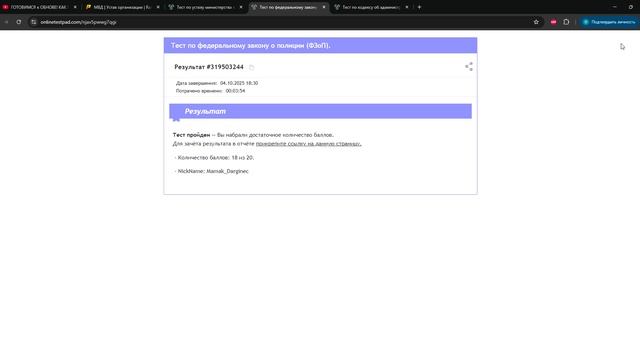Close the 'МВД | Устав организации' tab
Screen dimensions: 640x360
click(x=158, y=7)
